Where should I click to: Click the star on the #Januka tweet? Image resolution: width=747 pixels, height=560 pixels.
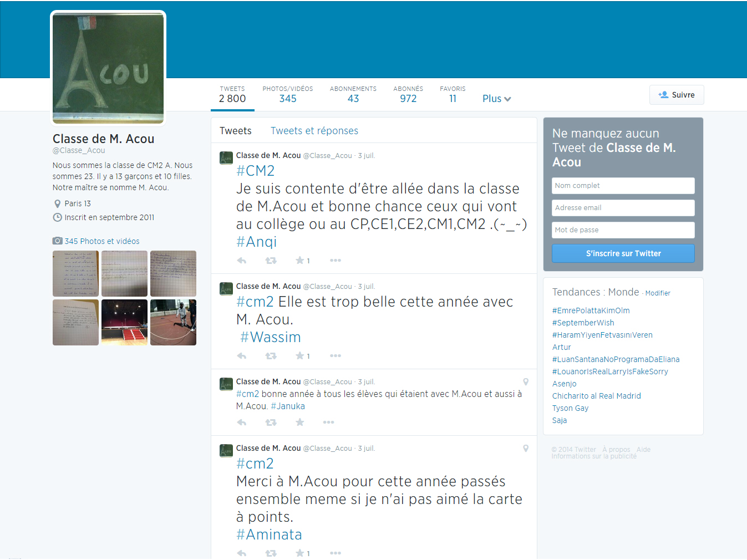pos(300,422)
